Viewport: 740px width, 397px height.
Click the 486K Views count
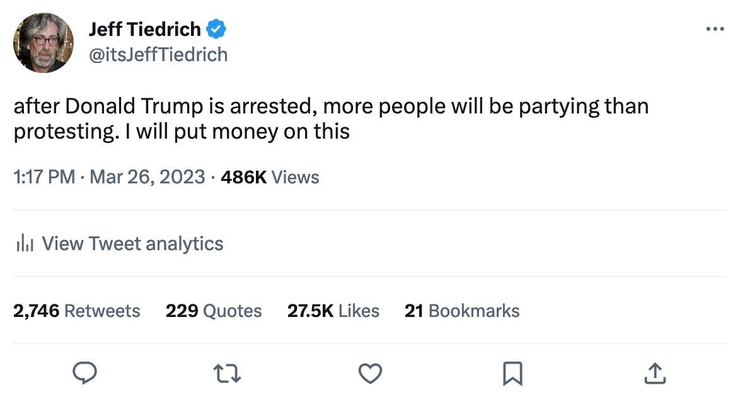point(270,177)
